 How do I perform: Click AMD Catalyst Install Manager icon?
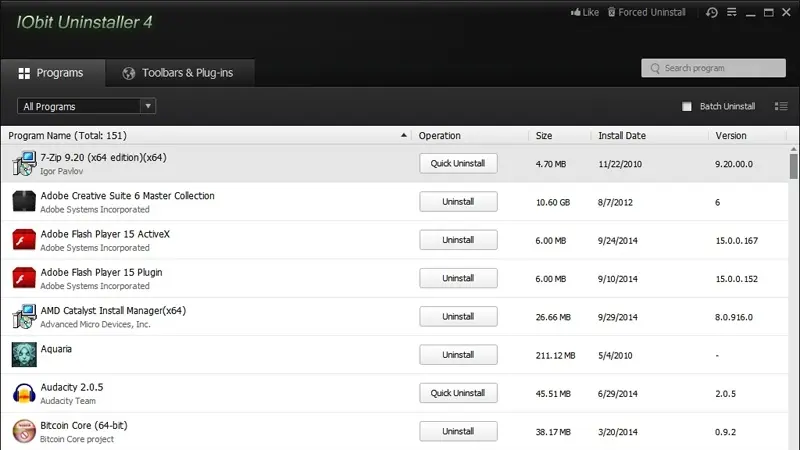pyautogui.click(x=24, y=316)
